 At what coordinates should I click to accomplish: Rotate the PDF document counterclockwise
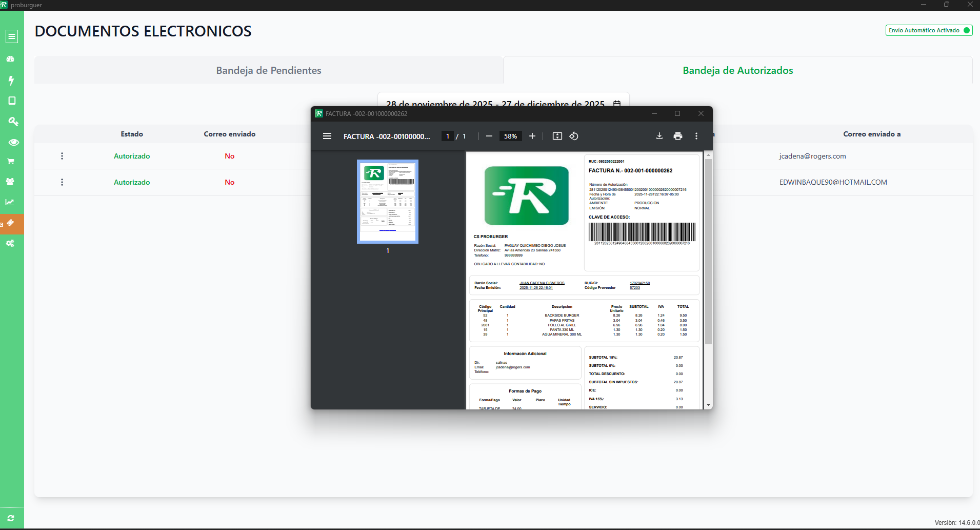[x=574, y=136]
